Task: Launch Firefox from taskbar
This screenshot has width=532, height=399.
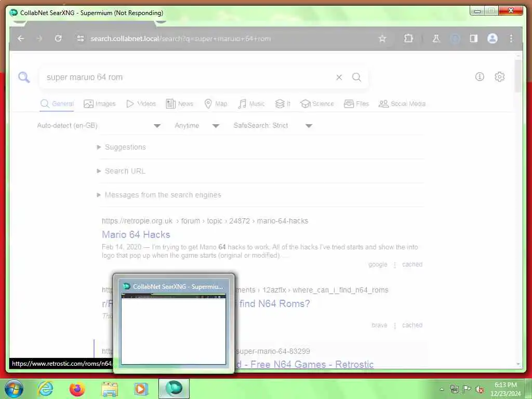Action: pos(77,389)
